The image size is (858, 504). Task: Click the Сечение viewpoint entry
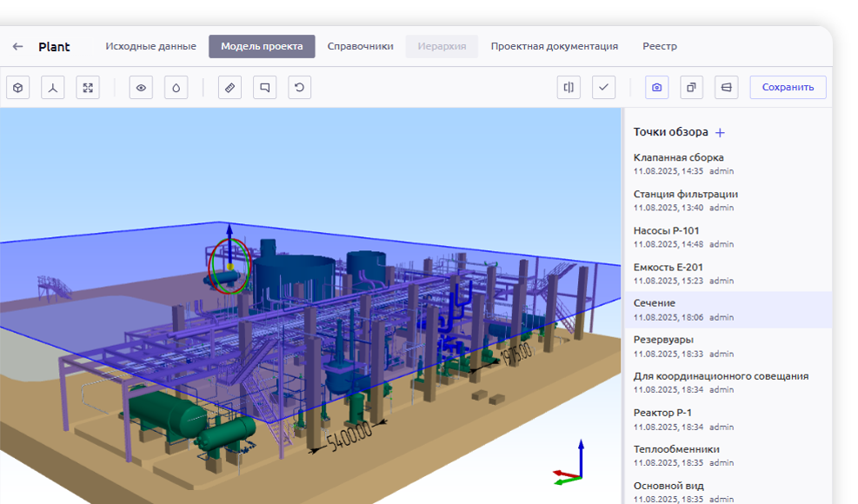tap(728, 309)
